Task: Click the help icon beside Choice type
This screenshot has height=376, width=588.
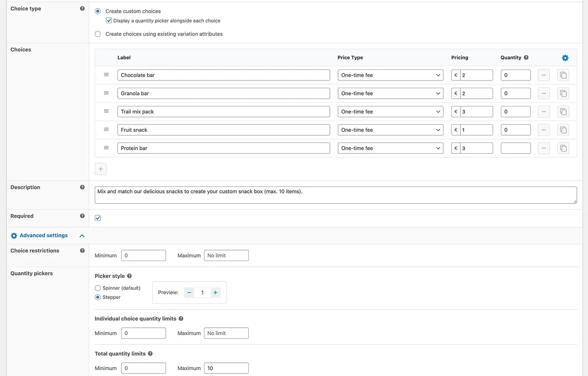Action: coord(82,8)
